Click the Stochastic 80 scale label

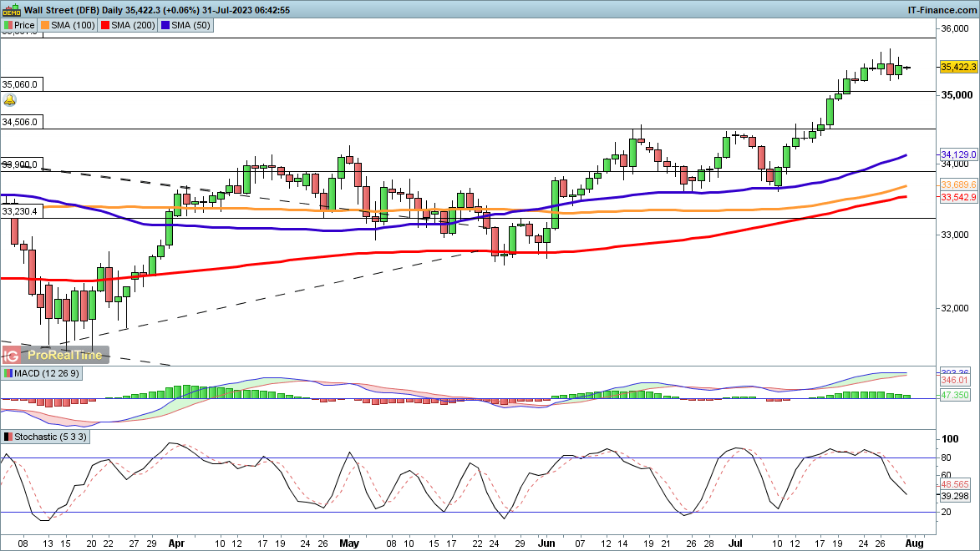tap(947, 458)
